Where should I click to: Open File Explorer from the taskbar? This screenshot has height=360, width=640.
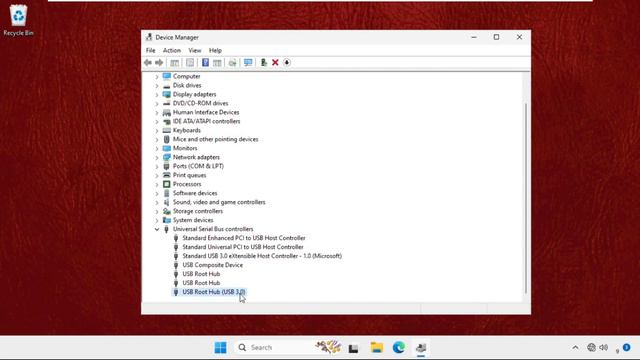click(376, 347)
